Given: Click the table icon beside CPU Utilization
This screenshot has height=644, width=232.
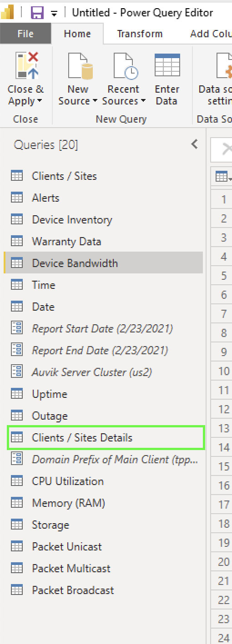Looking at the screenshot, I should [17, 481].
